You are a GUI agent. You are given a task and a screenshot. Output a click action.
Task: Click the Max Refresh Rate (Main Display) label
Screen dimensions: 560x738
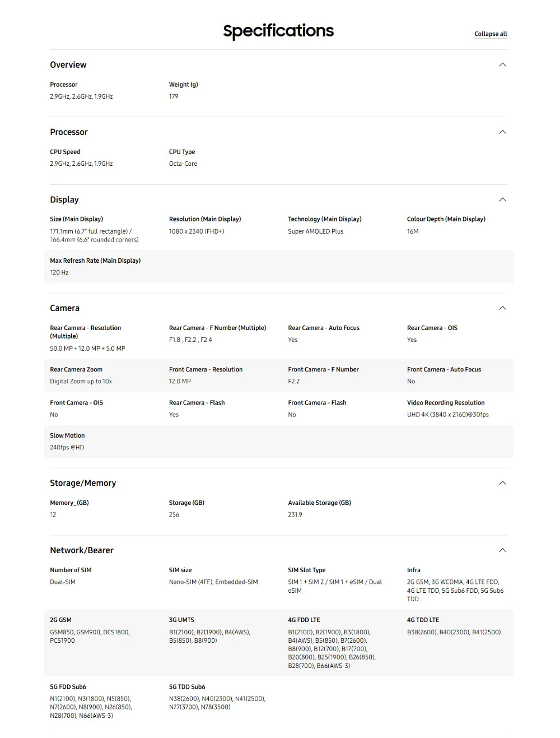coord(95,261)
